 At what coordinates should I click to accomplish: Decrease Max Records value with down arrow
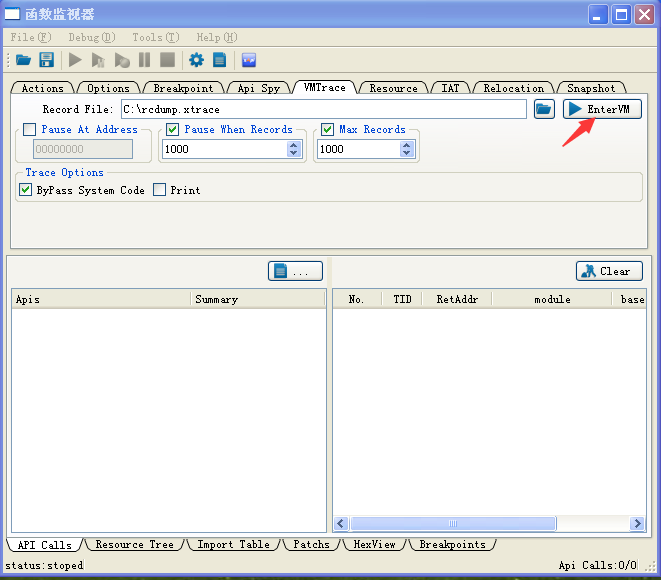click(x=406, y=153)
